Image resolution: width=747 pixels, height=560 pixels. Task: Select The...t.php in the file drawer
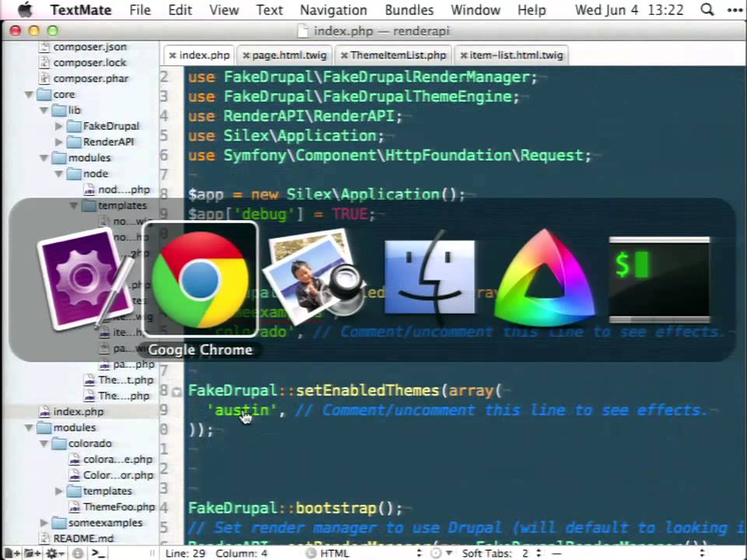click(126, 380)
